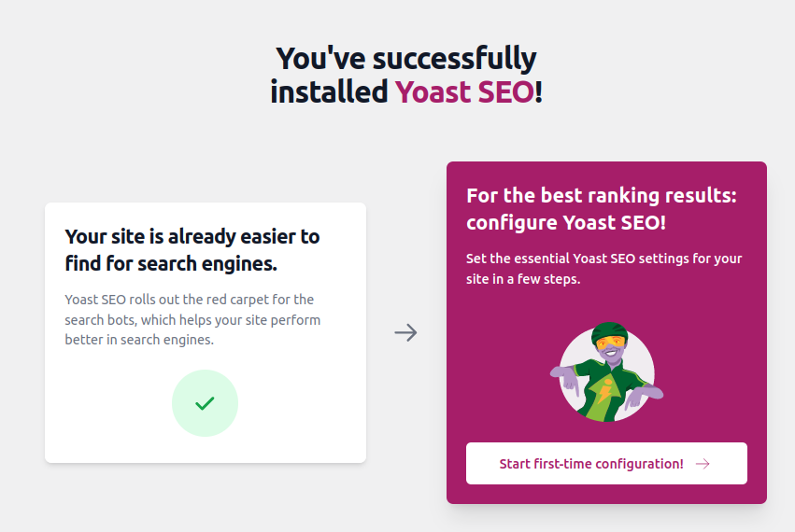The width and height of the screenshot is (795, 532).
Task: Click the arrow icon inside the configuration button
Action: click(703, 464)
